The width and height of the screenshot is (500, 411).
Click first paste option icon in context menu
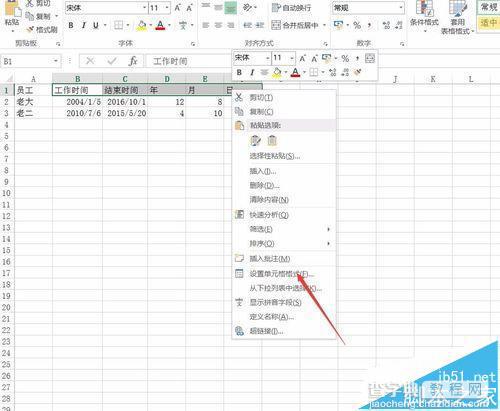tap(255, 141)
